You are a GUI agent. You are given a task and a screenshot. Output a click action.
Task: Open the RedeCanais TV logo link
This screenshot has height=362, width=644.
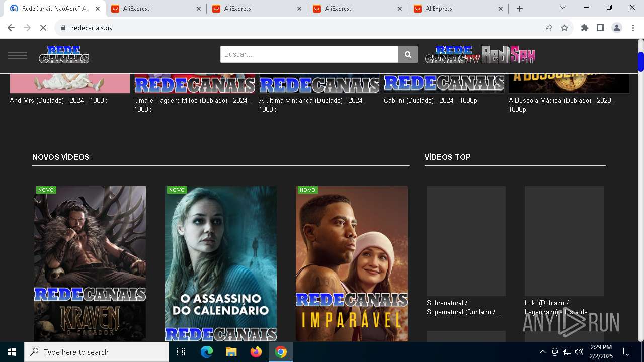[x=453, y=54]
